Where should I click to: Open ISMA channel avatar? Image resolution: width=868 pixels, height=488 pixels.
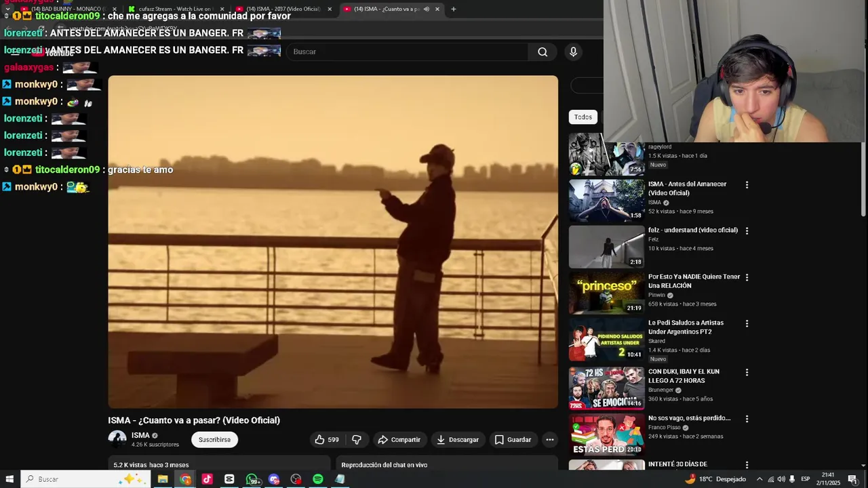click(x=117, y=439)
